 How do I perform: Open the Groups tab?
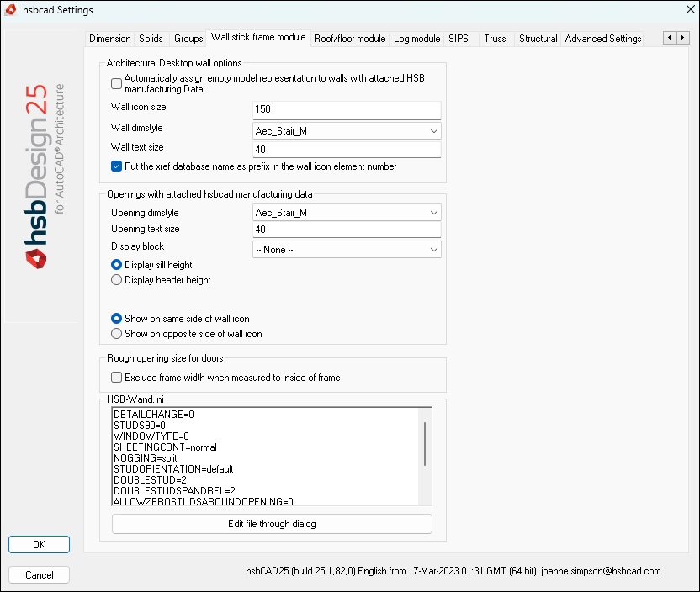coord(188,39)
